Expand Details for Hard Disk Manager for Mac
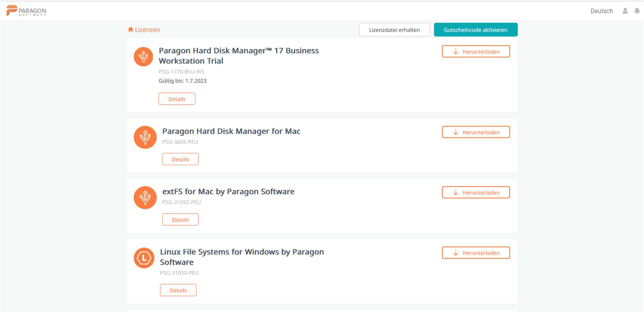 (180, 159)
